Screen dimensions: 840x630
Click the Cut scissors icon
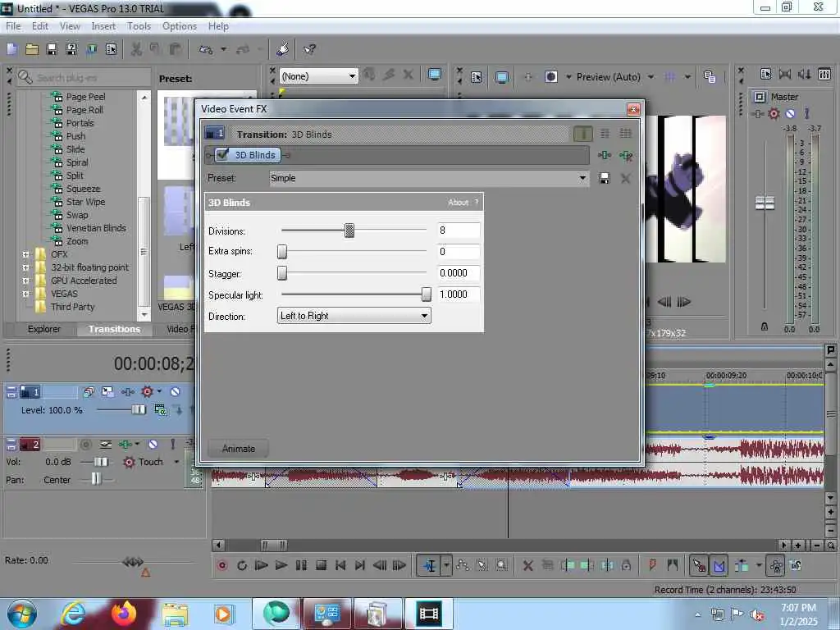136,49
